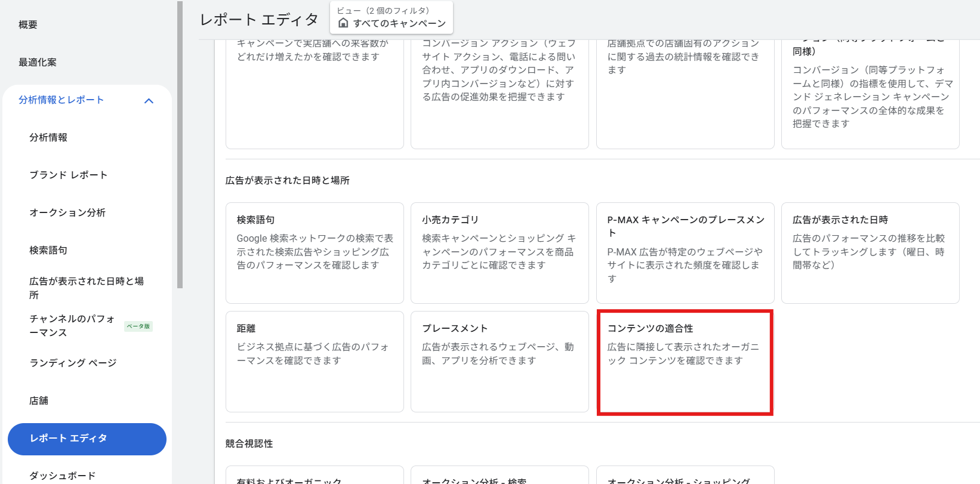
Task: Open 広告が表示された日時と場所 sidebar item
Action: (x=87, y=288)
